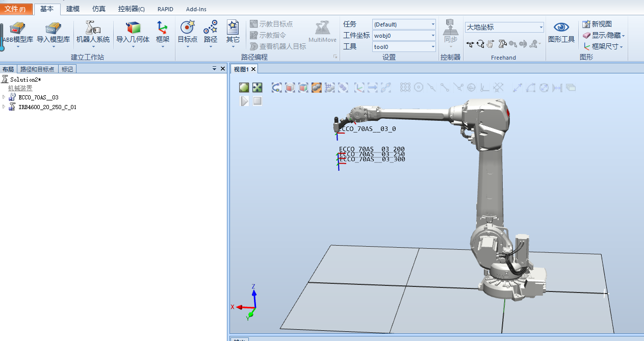The height and width of the screenshot is (341, 644).
Task: Open Task (任务) Default dropdown
Action: [x=404, y=24]
